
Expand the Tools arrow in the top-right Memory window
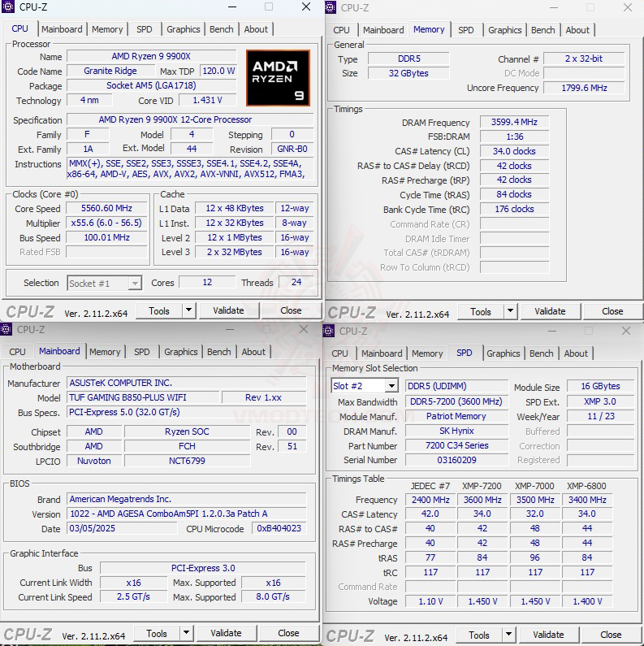(x=511, y=310)
